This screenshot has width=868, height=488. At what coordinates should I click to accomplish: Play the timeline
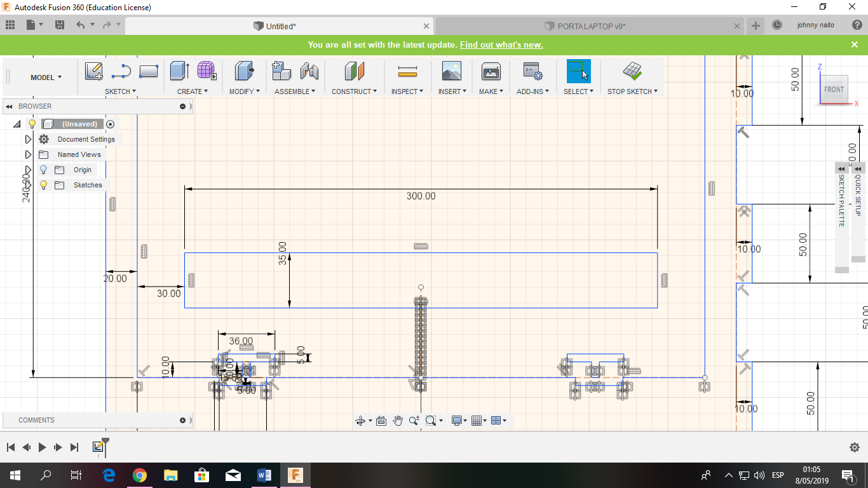[42, 447]
